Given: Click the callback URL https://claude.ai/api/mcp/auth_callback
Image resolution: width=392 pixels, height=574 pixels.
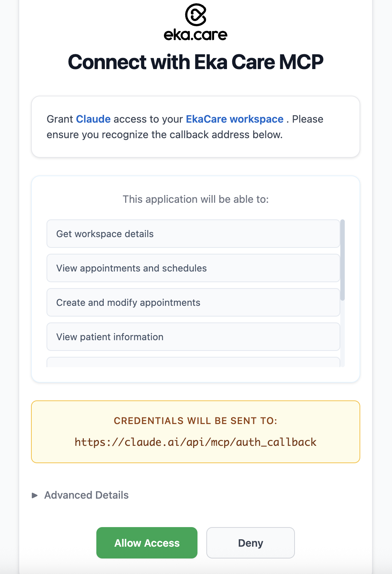Looking at the screenshot, I should [x=196, y=442].
